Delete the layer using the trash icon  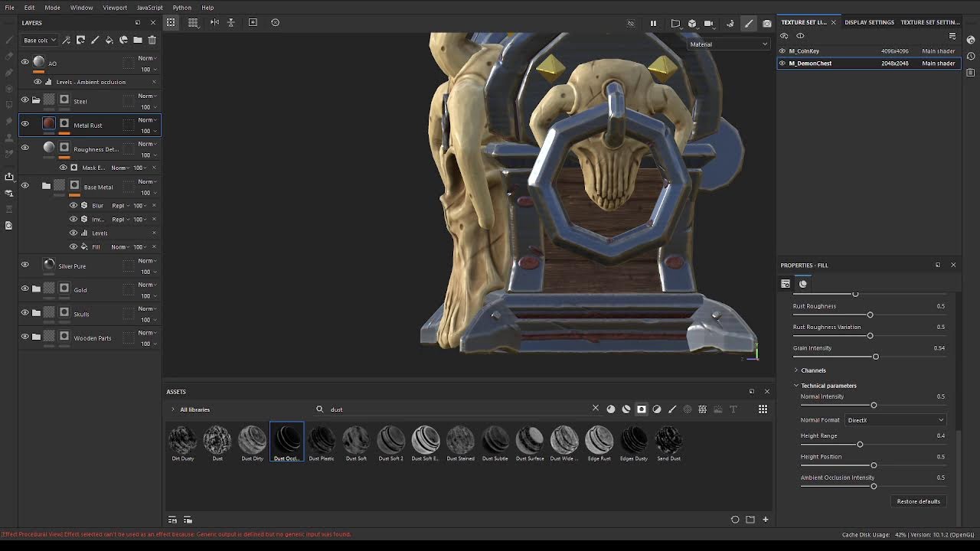[x=152, y=40]
